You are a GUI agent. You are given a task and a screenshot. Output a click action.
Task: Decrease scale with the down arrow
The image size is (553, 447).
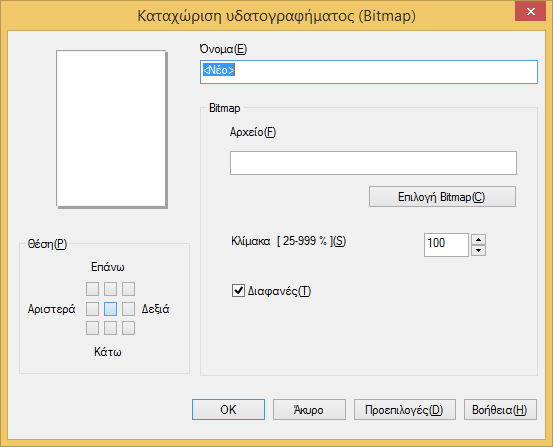(x=479, y=250)
